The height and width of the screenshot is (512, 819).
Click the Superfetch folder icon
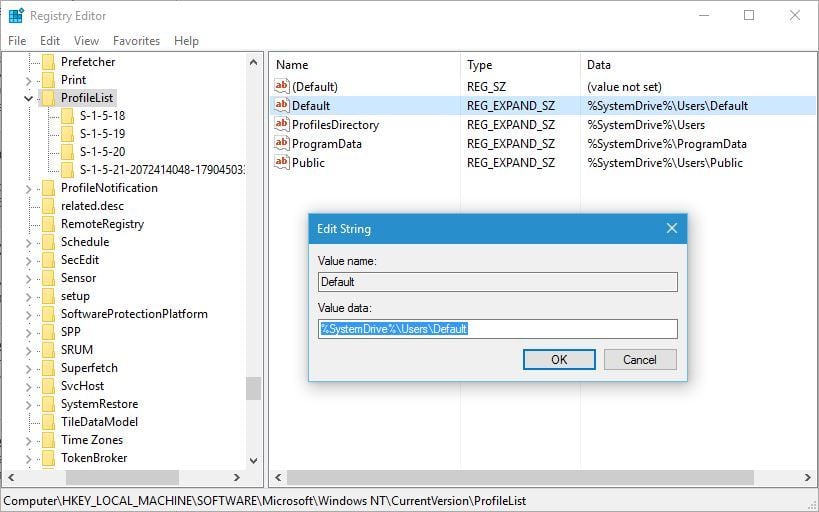coord(48,368)
